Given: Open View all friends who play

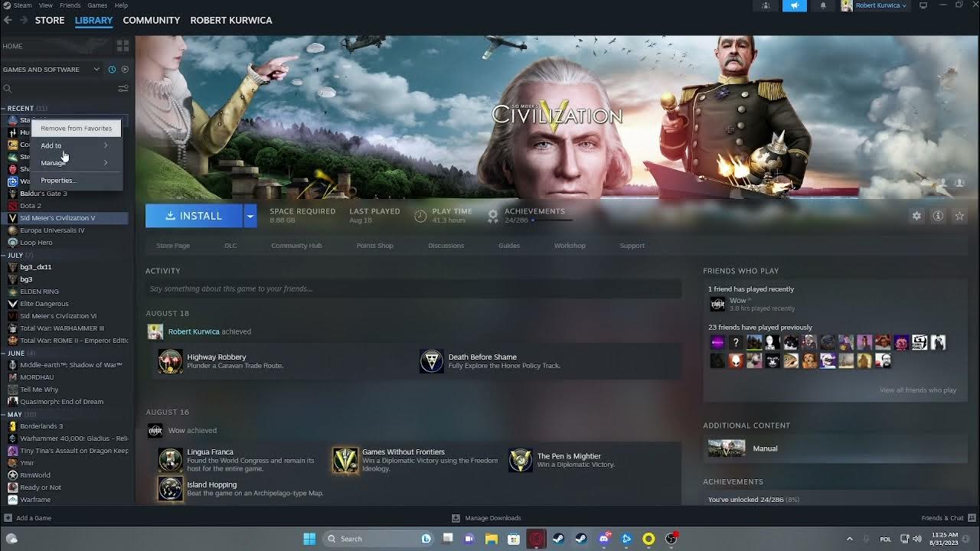Looking at the screenshot, I should point(918,390).
